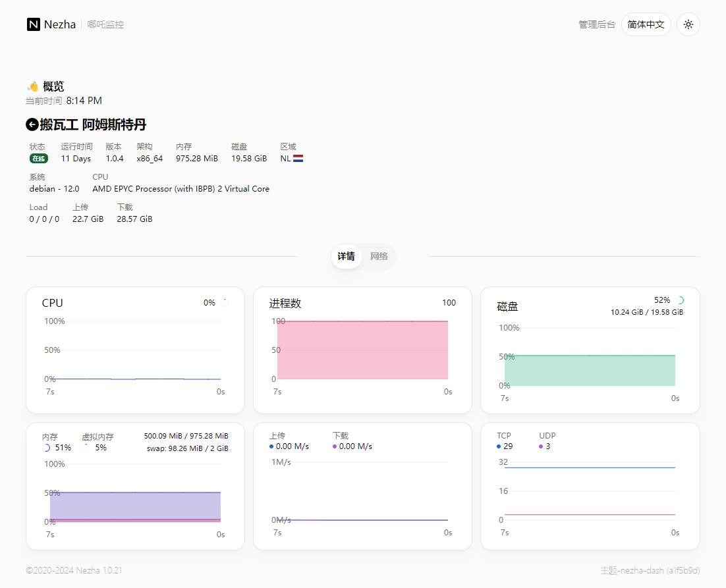Click the 内存 51% circular indicator
The height and width of the screenshot is (588, 726).
coord(46,448)
